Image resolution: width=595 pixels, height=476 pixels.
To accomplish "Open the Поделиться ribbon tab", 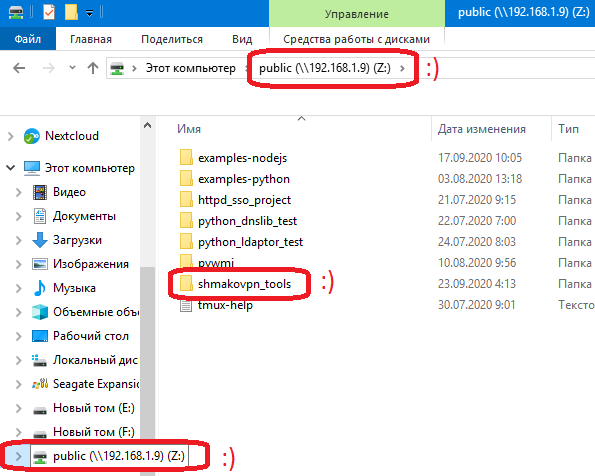I will [172, 39].
